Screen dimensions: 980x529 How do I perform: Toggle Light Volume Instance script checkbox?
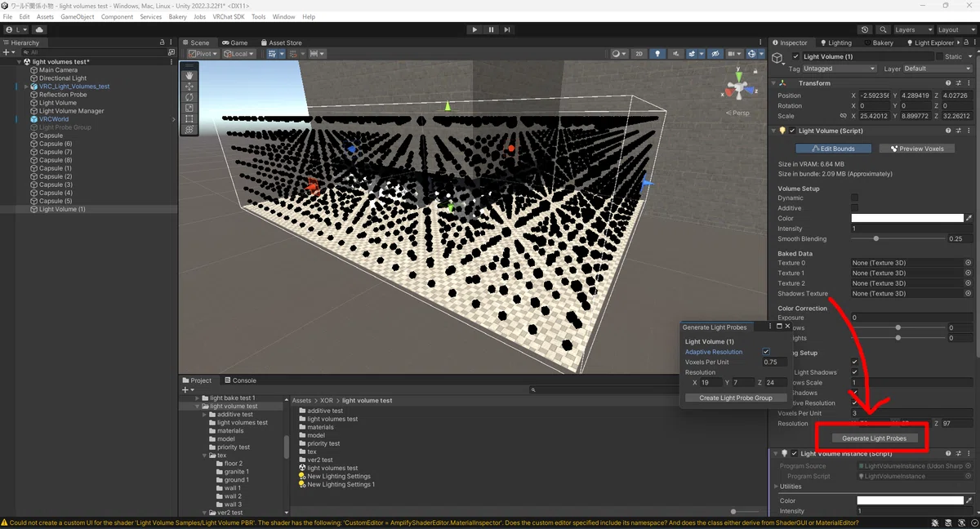(x=794, y=453)
